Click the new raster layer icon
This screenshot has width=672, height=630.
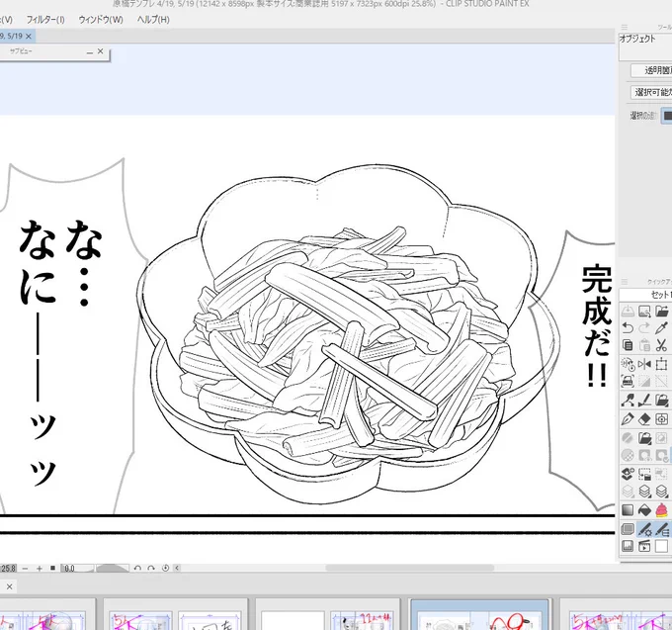click(x=628, y=474)
